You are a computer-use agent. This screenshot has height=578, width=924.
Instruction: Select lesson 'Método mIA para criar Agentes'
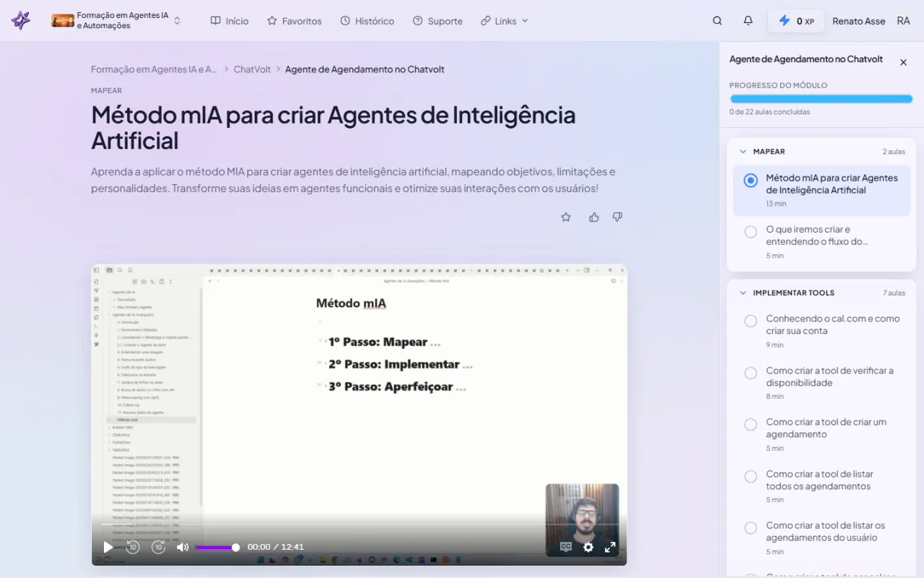coord(821,191)
